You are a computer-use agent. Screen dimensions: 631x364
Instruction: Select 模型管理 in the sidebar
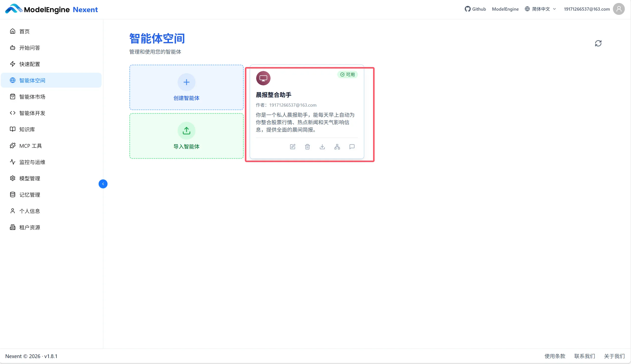(29, 178)
